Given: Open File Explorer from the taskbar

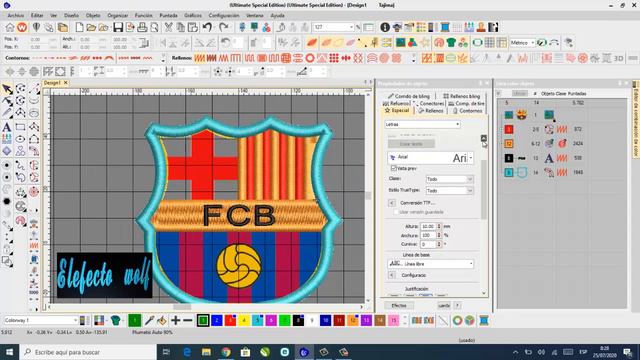Looking at the screenshot, I should [x=206, y=352].
